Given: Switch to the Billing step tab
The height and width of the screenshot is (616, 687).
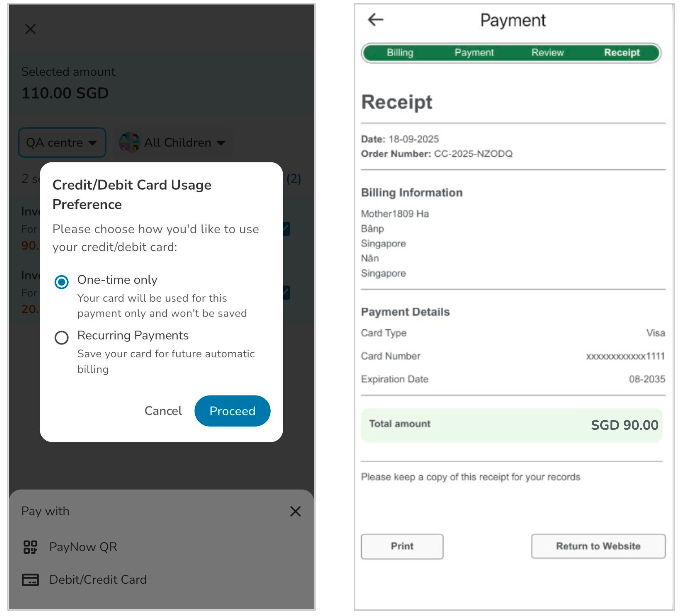Looking at the screenshot, I should click(x=400, y=53).
